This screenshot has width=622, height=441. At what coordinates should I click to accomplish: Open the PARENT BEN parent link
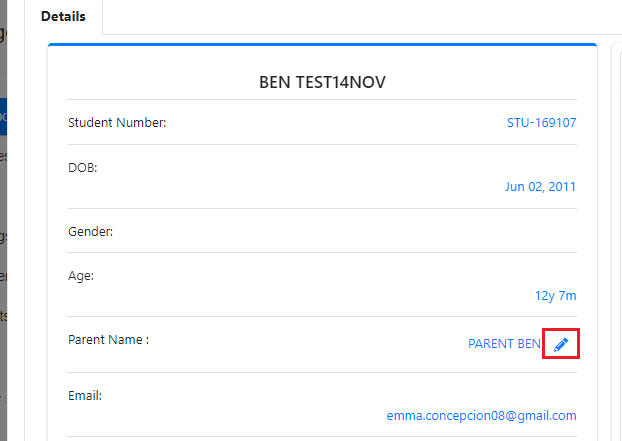click(x=504, y=343)
